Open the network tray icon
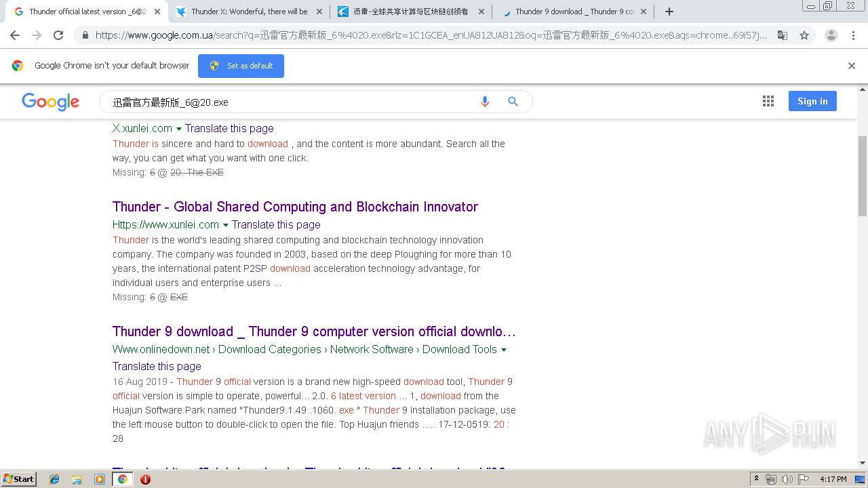868x488 pixels. [771, 479]
